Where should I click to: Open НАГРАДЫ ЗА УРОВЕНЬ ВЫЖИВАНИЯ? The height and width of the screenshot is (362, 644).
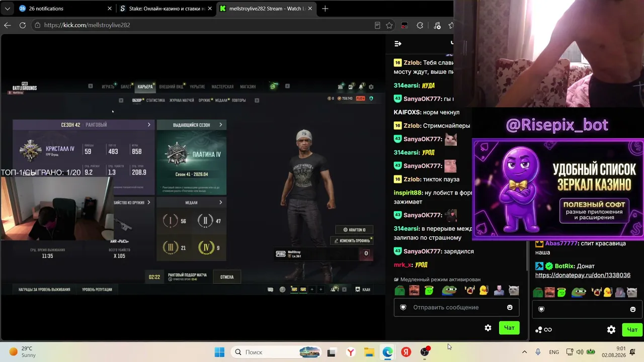44,290
